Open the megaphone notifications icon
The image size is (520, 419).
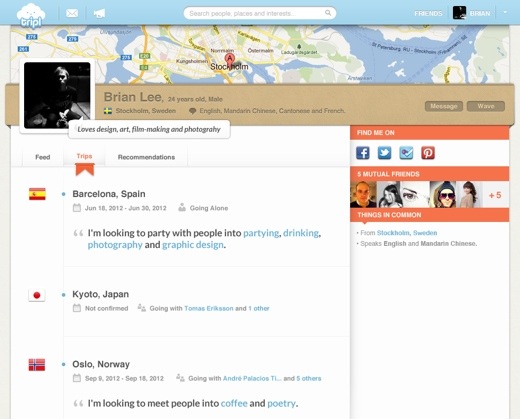coord(99,13)
